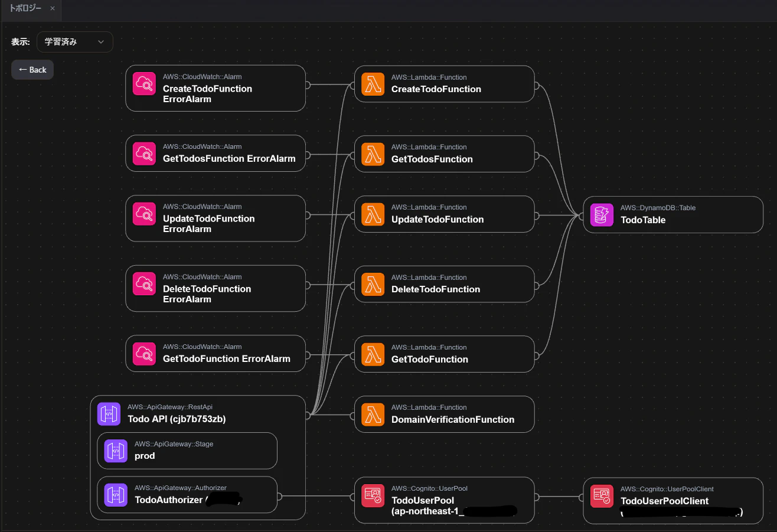
Task: Click the GetTodoFunction ErrorAlarm CloudWatch icon
Action: (x=144, y=354)
